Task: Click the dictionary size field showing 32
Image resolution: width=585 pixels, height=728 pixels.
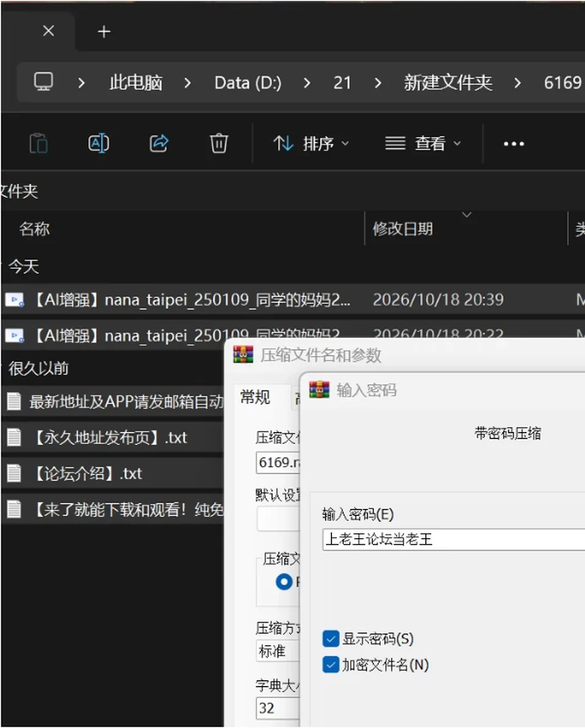Action: (x=278, y=709)
